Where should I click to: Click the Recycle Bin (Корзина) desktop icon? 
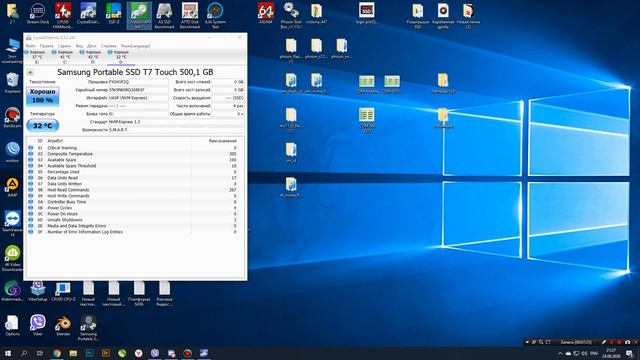pyautogui.click(x=12, y=83)
